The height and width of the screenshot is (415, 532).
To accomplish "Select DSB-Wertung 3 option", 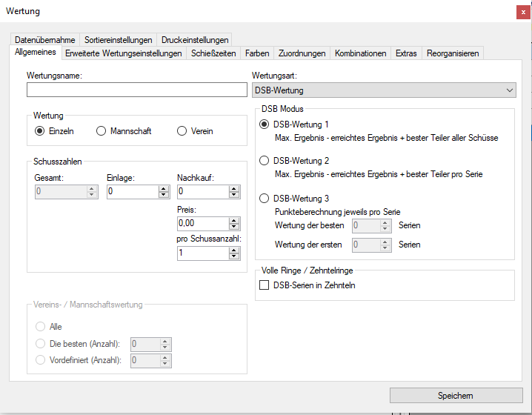I will [264, 199].
